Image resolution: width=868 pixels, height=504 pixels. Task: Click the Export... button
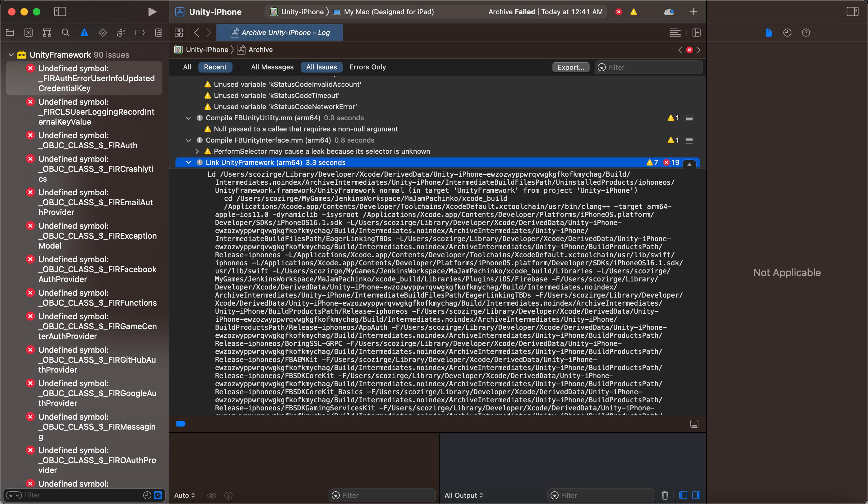tap(571, 67)
